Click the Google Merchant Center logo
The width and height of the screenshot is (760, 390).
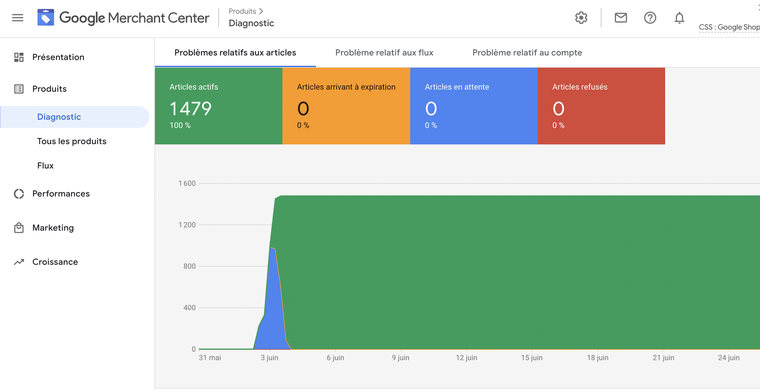(123, 18)
